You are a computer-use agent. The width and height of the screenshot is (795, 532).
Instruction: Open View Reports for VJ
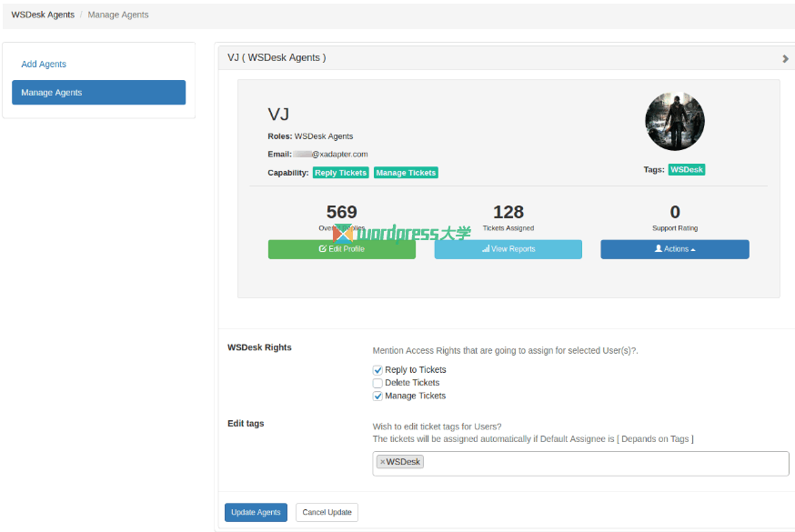point(508,249)
